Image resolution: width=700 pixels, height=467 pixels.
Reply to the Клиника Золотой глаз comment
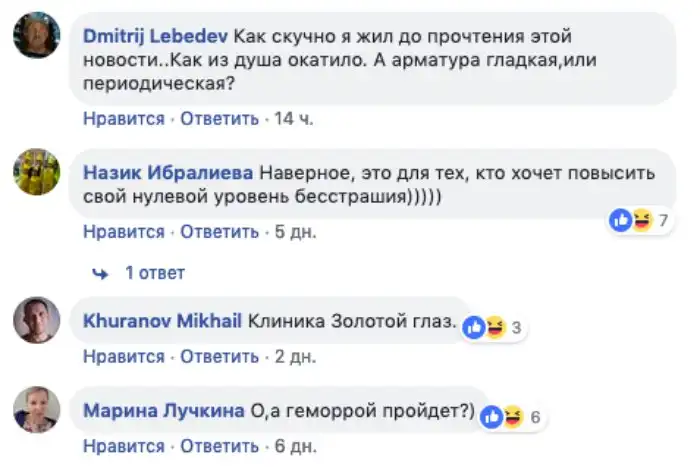click(x=219, y=355)
